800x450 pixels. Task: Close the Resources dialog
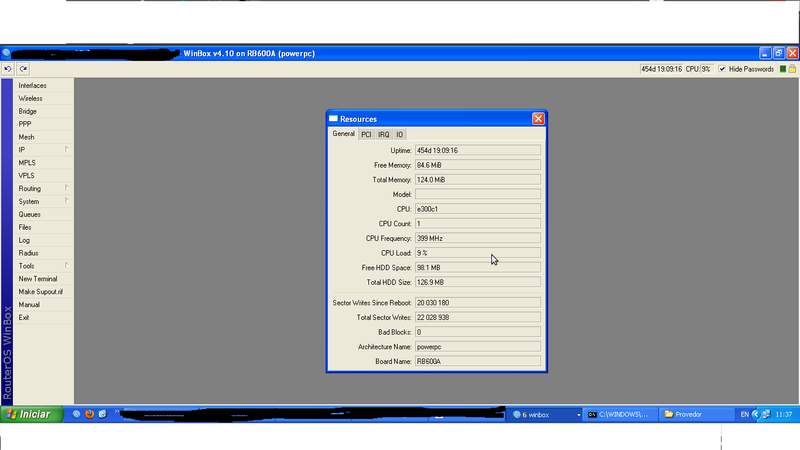[538, 119]
